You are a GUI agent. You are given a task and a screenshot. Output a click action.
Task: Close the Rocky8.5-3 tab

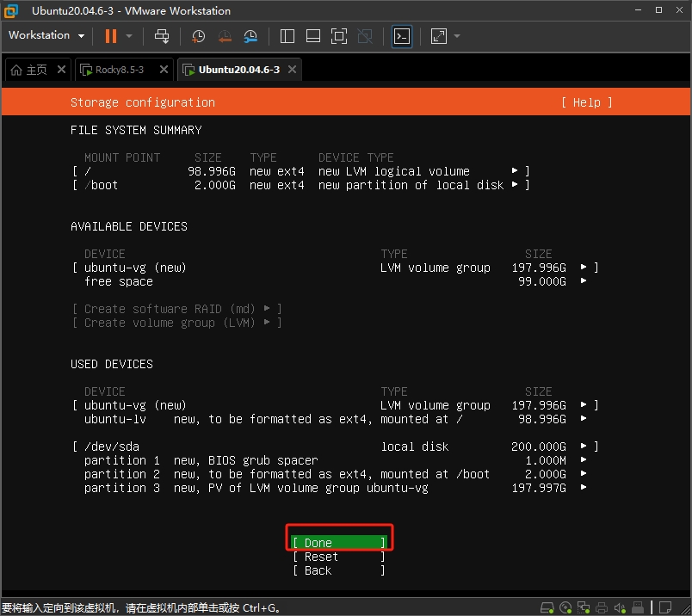tap(164, 70)
